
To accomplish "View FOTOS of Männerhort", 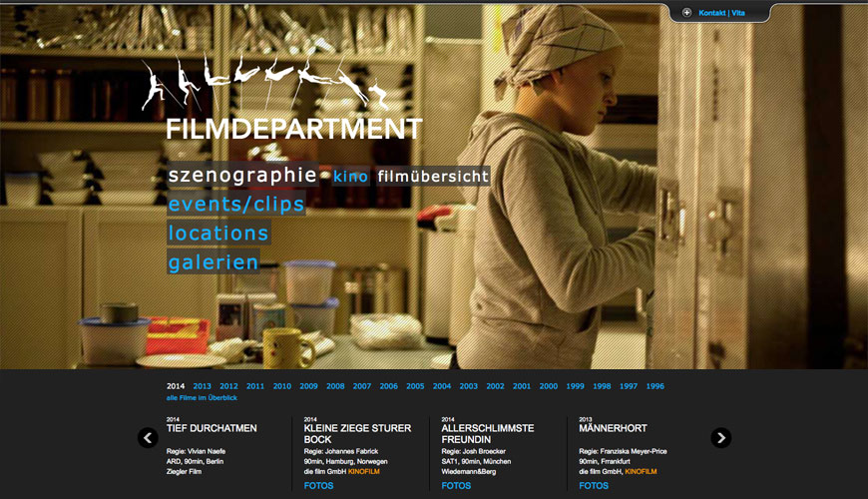I will [x=593, y=486].
